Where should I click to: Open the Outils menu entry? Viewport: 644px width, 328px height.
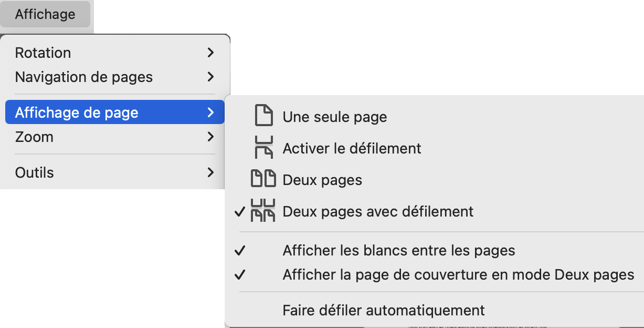tap(35, 172)
